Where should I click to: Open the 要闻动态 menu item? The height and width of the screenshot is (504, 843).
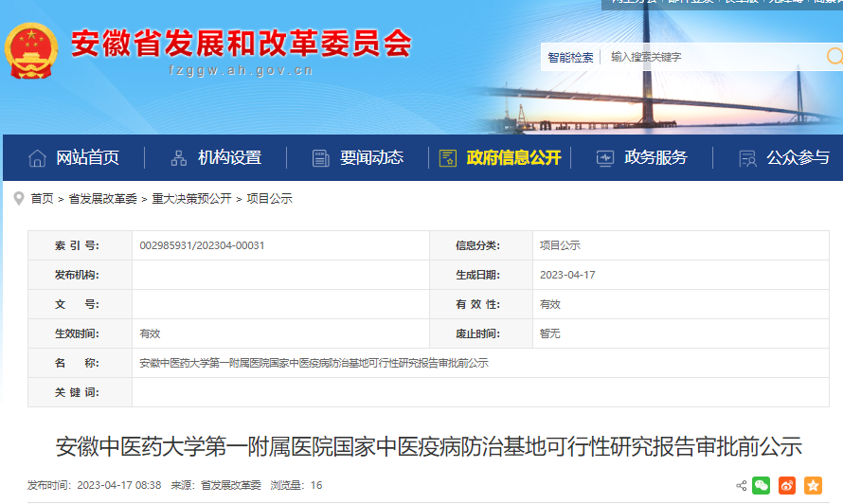[371, 157]
